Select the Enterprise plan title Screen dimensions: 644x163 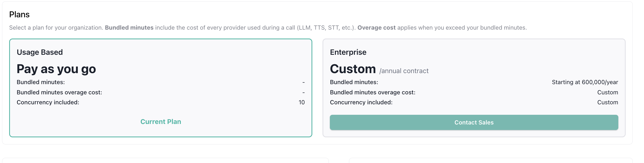point(348,52)
